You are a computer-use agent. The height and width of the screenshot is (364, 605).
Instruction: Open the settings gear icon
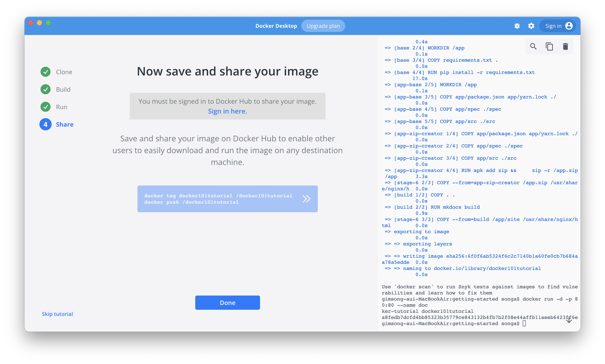pos(531,26)
